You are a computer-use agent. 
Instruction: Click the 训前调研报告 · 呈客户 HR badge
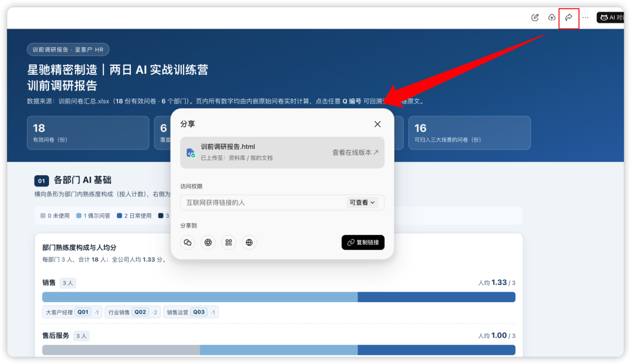click(x=68, y=50)
